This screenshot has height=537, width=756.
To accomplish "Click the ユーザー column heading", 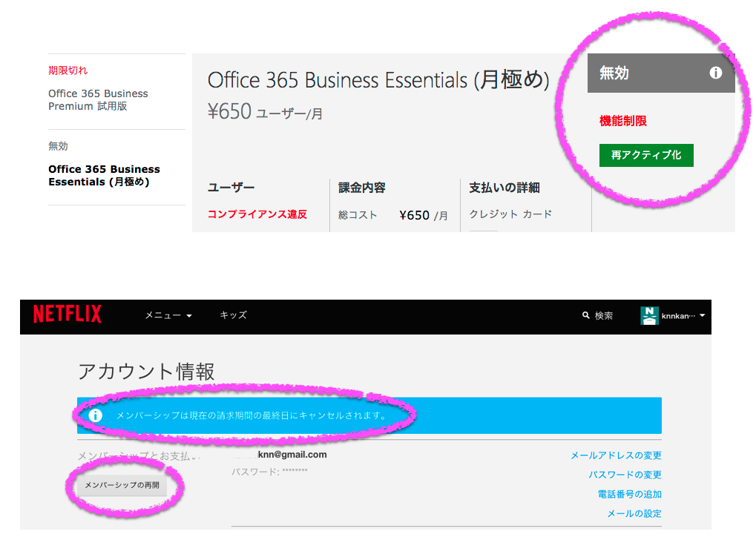I will coord(231,188).
